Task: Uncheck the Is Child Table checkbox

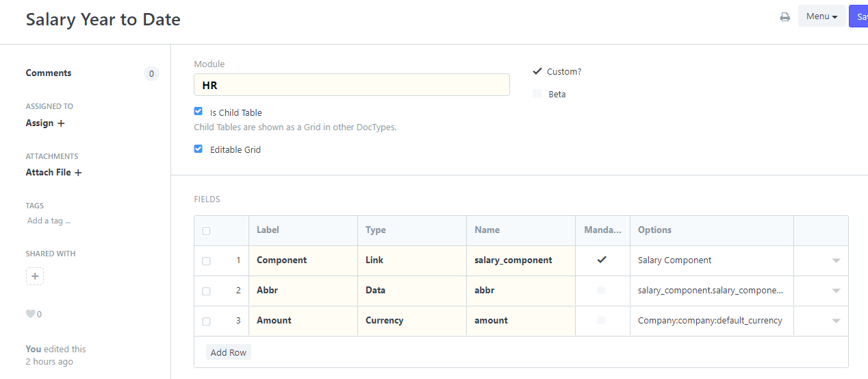Action: [199, 112]
